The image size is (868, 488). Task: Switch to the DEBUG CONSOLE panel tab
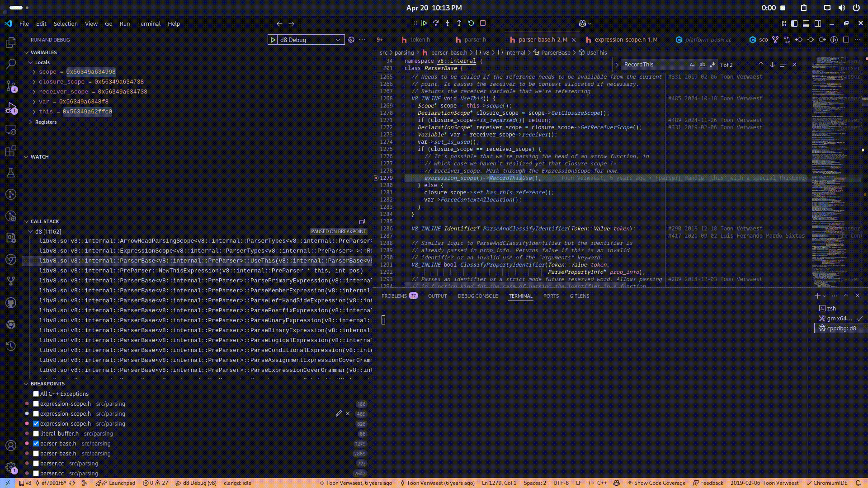click(x=477, y=296)
